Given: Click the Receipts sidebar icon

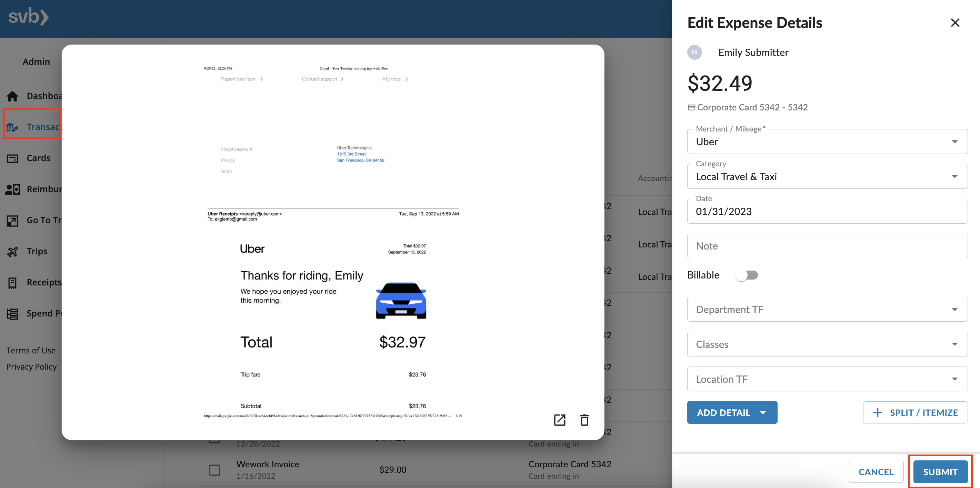Looking at the screenshot, I should [x=12, y=283].
